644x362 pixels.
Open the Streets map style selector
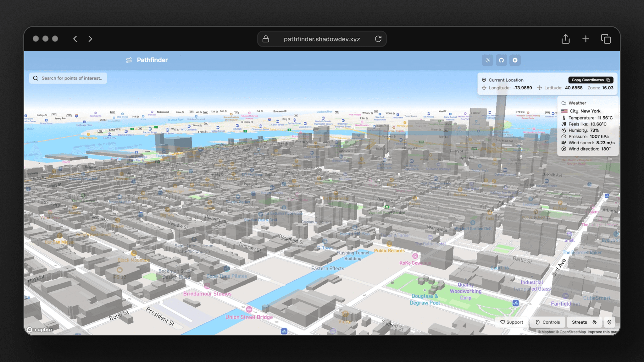click(584, 322)
